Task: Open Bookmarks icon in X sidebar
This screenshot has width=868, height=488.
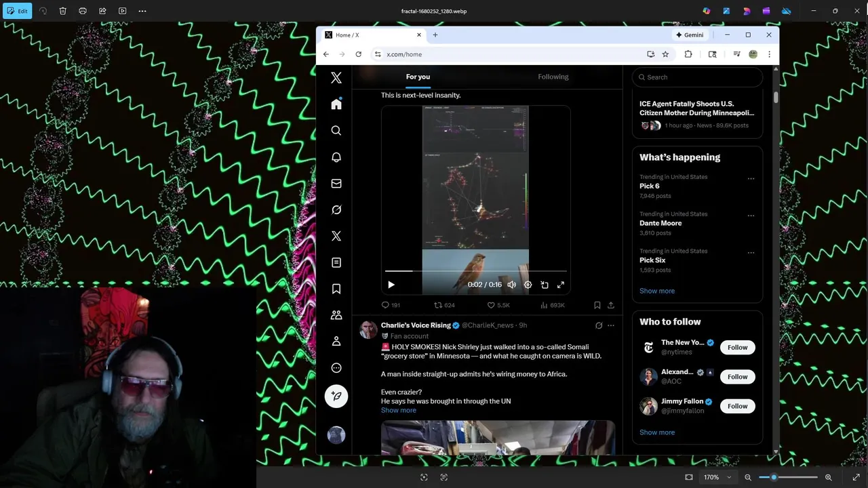Action: coord(336,289)
